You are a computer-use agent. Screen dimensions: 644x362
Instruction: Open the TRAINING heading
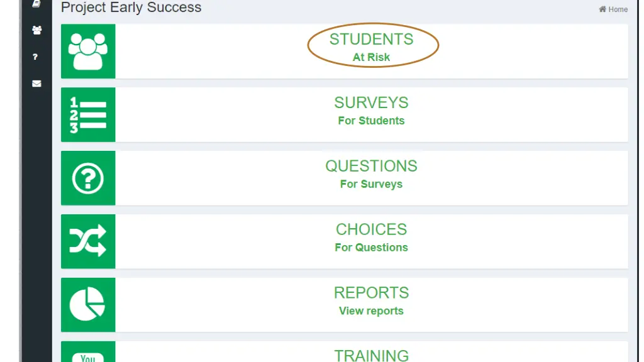click(371, 356)
